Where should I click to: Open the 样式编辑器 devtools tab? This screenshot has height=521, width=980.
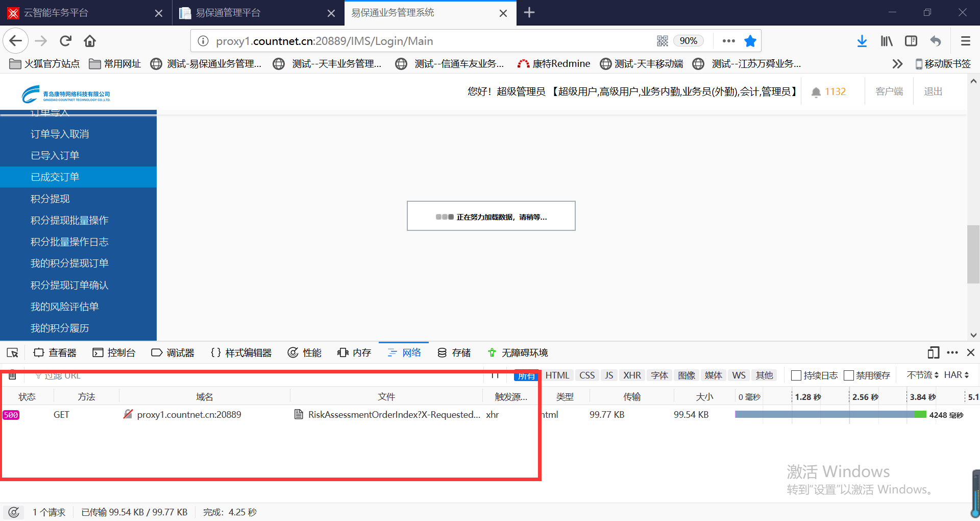[241, 353]
